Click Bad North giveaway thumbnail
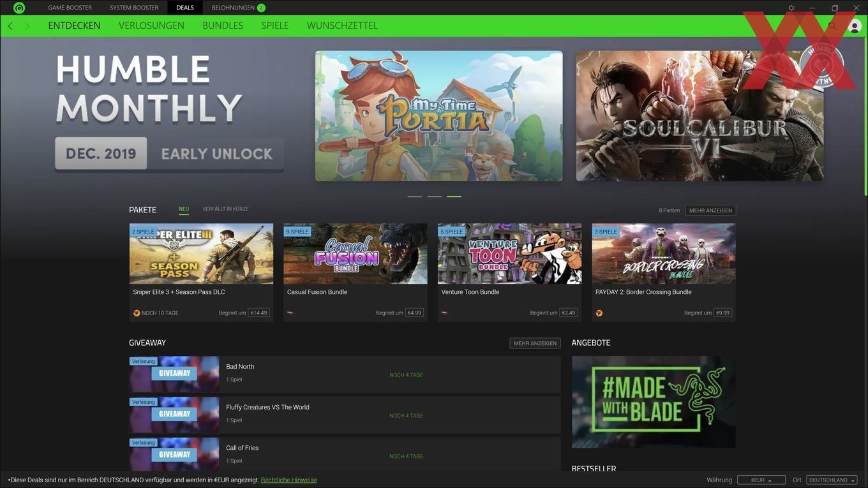The height and width of the screenshot is (488, 868). click(174, 374)
